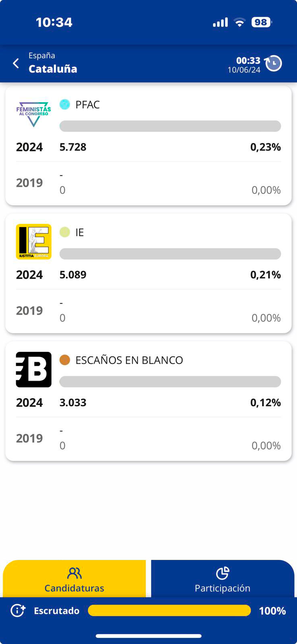Click the PFAC cyan color dot
This screenshot has height=644, width=297.
pyautogui.click(x=65, y=104)
